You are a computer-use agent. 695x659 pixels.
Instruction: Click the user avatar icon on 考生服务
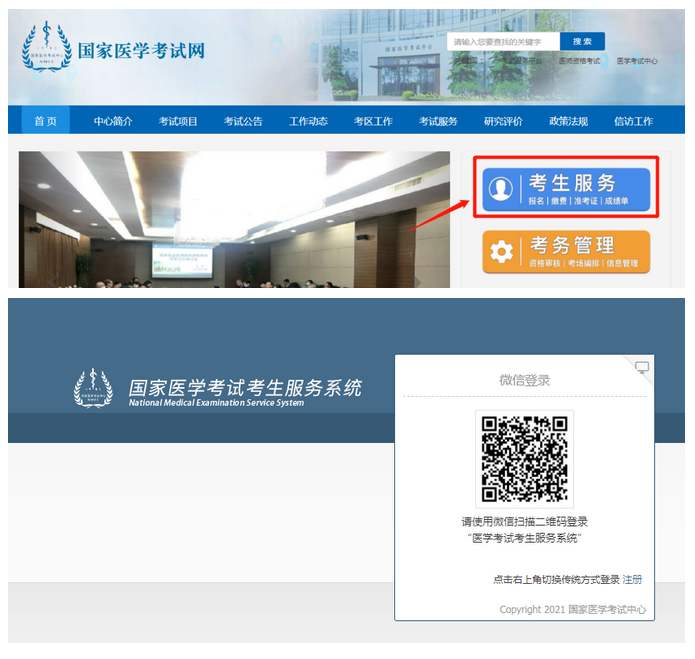[x=501, y=189]
